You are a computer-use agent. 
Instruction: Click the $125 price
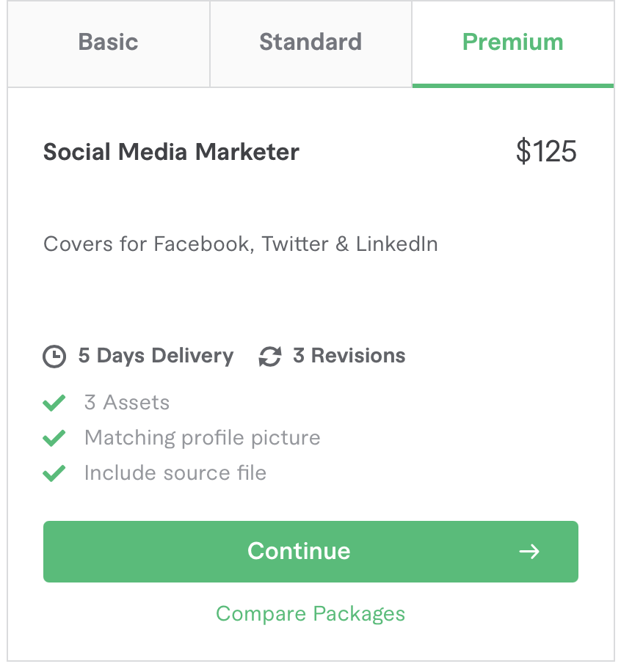pyautogui.click(x=546, y=152)
